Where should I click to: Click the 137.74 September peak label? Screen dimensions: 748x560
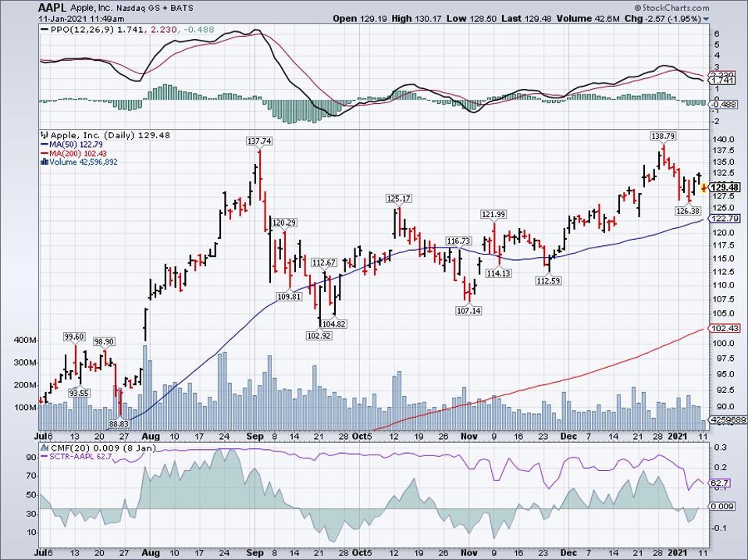259,141
